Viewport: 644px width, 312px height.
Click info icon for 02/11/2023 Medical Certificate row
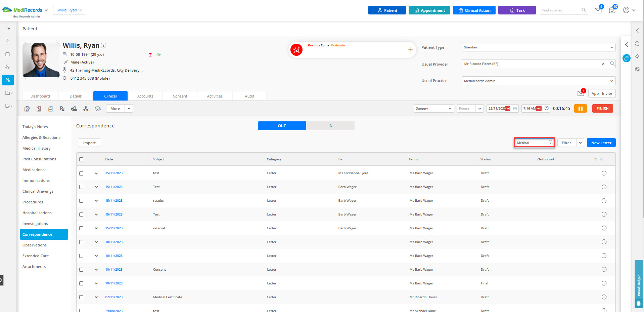coord(604,297)
